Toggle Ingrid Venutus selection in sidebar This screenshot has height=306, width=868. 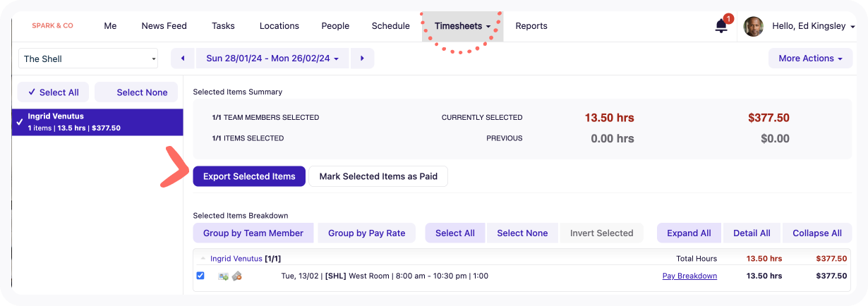(x=97, y=122)
